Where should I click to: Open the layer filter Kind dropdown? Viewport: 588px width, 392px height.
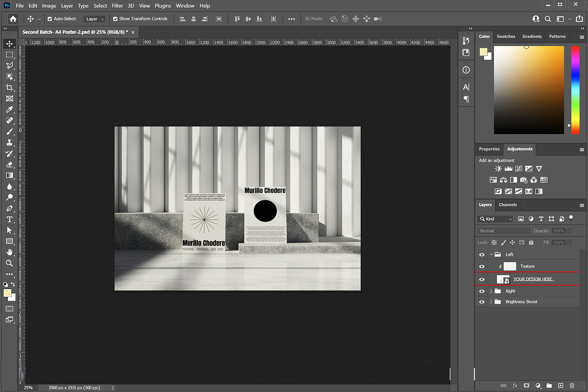click(496, 219)
